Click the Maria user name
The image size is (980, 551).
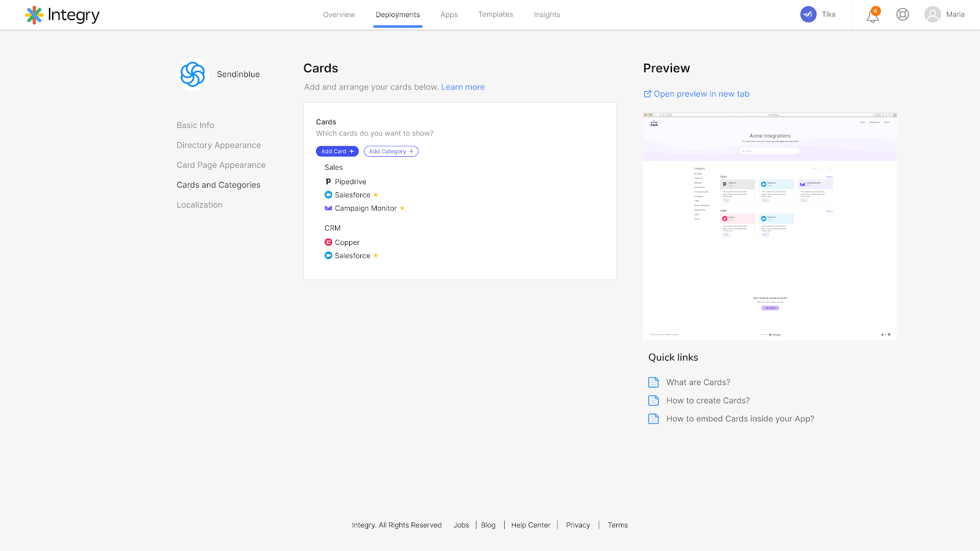tap(955, 15)
